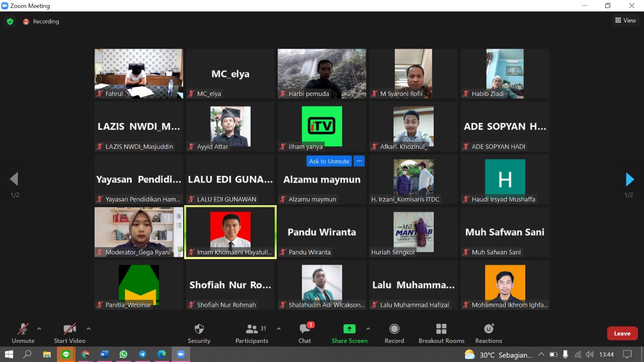This screenshot has height=362, width=644.
Task: Expand the Share Screen options arrow
Action: 368,329
